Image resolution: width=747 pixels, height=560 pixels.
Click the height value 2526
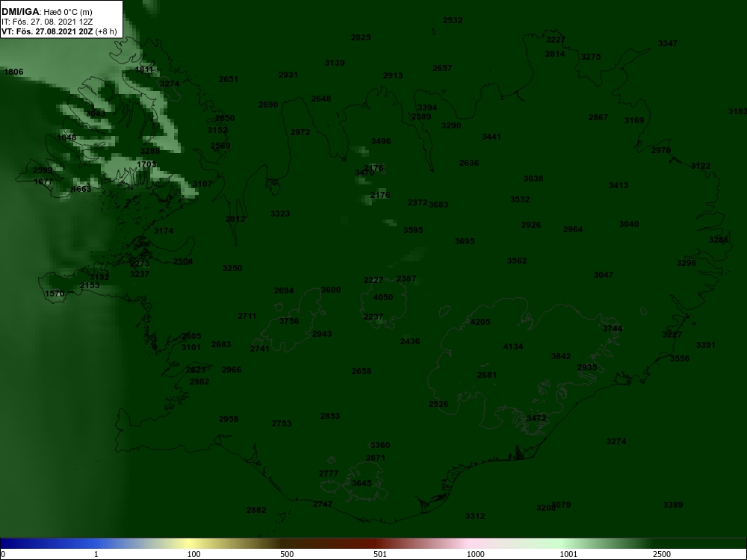pyautogui.click(x=438, y=404)
